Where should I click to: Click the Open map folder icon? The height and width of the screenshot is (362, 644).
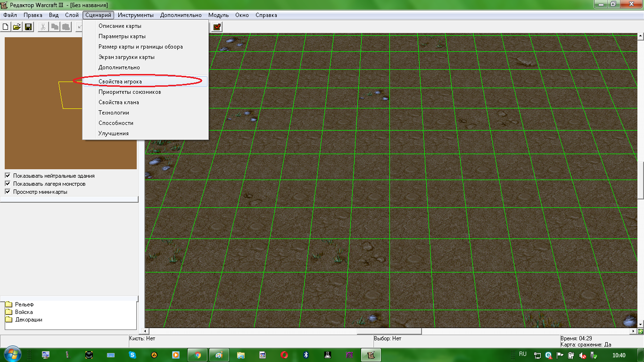click(17, 27)
